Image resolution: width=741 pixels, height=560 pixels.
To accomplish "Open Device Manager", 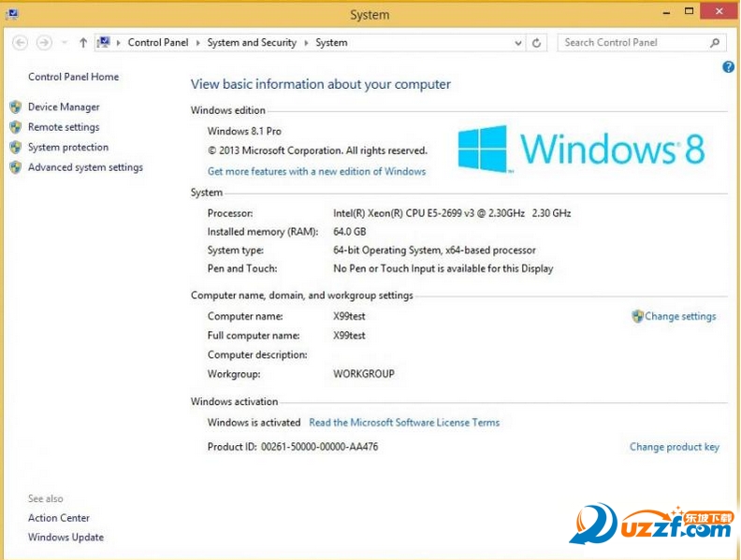I will [x=64, y=108].
